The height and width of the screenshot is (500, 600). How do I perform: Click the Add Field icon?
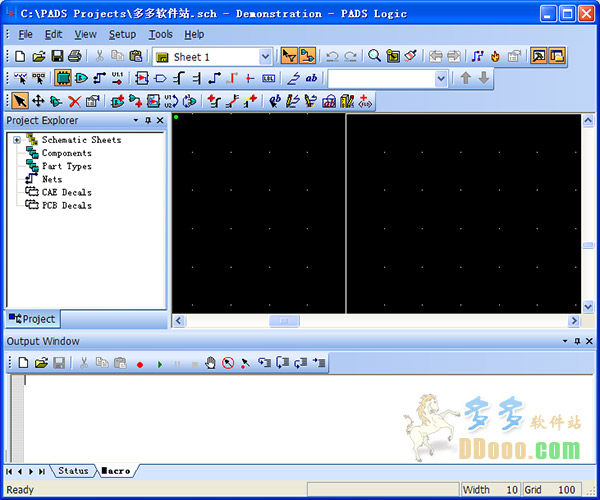click(365, 101)
